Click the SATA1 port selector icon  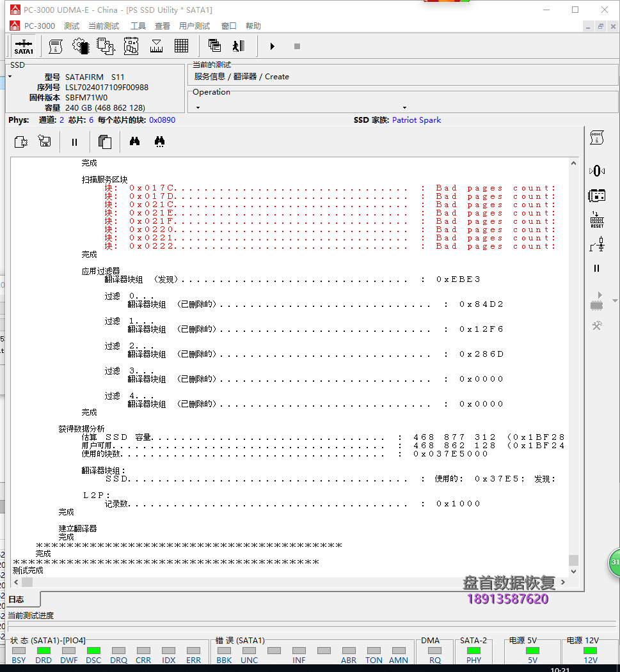(24, 46)
